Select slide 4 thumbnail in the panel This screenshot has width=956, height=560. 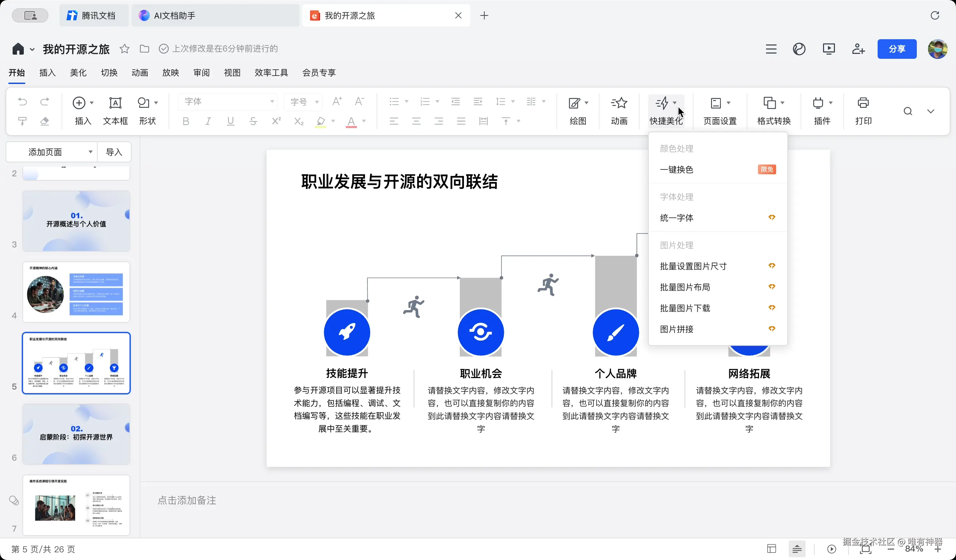point(76,292)
